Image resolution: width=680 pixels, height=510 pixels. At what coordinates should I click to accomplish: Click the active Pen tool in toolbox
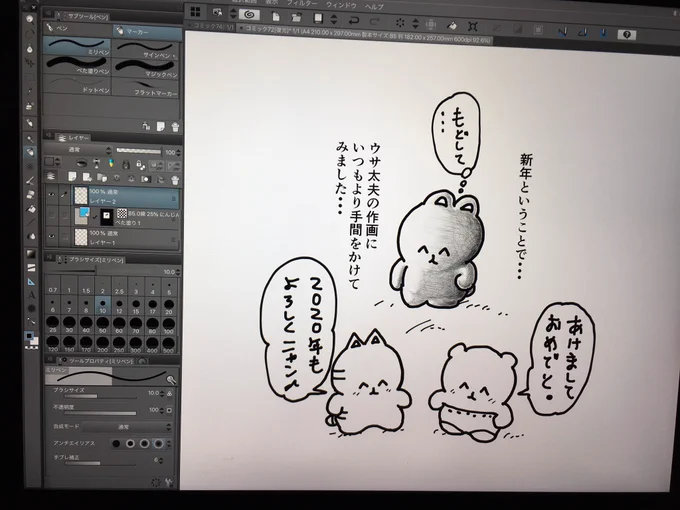click(x=30, y=152)
